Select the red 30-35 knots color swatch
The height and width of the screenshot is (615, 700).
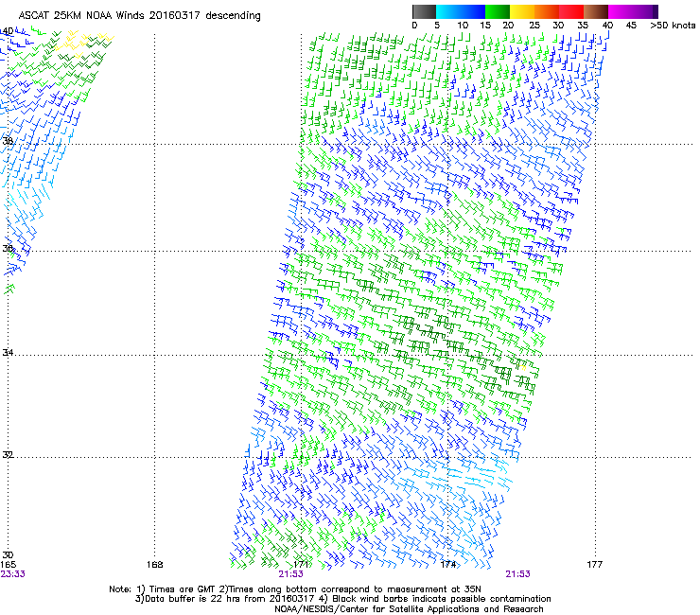pos(571,11)
